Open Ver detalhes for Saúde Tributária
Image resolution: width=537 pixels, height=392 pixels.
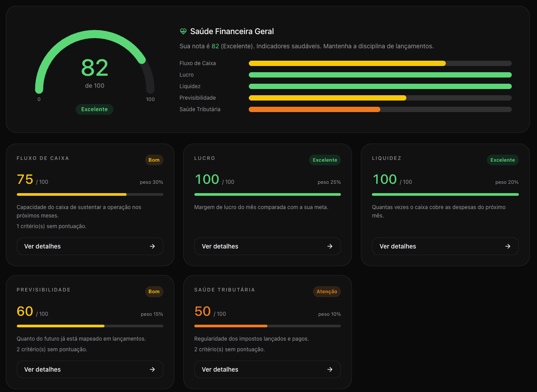coord(267,369)
